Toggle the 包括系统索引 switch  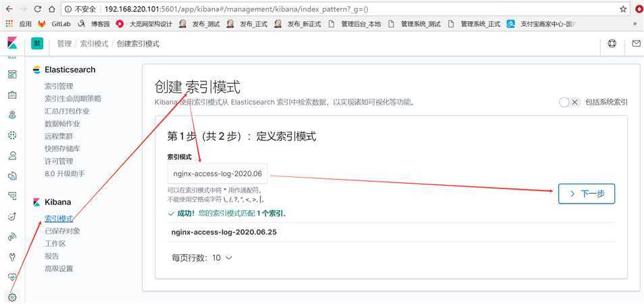pyautogui.click(x=570, y=102)
